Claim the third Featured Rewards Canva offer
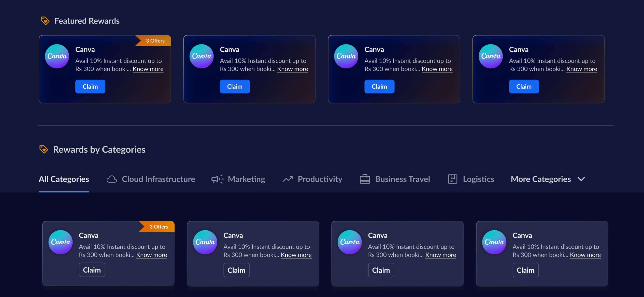The height and width of the screenshot is (297, 644). [x=379, y=86]
